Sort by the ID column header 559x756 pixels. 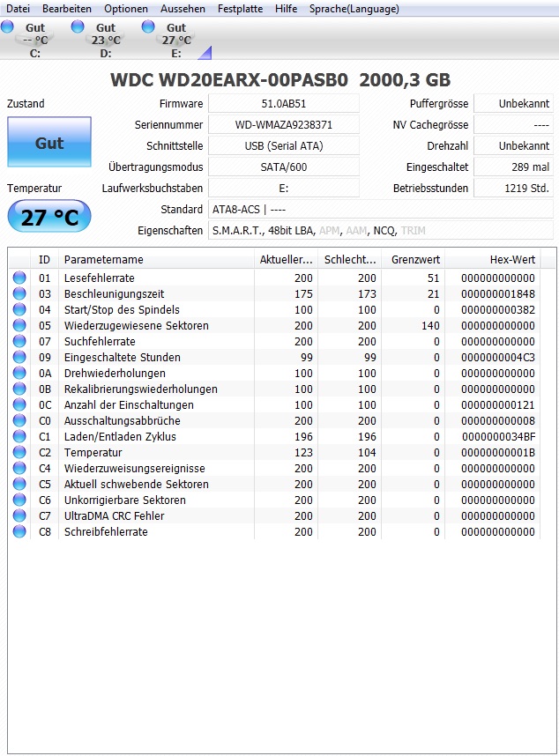[x=44, y=259]
